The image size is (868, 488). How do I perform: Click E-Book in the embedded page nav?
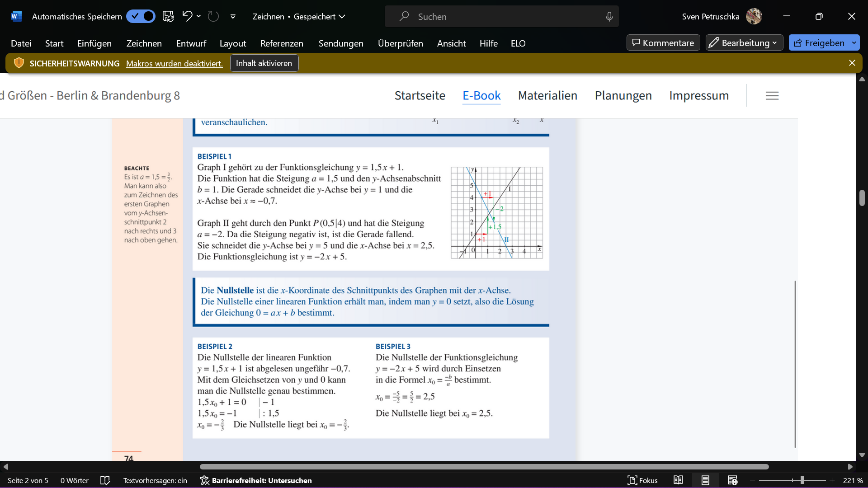[x=481, y=95]
